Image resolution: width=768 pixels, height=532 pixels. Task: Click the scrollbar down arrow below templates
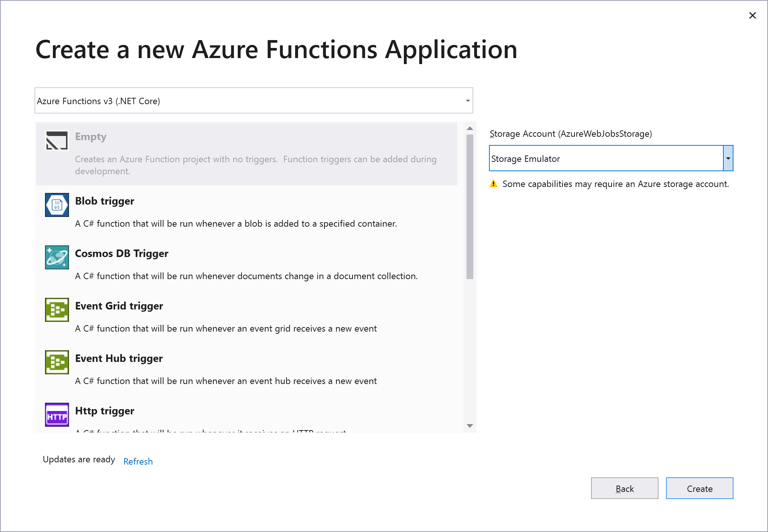tap(470, 426)
